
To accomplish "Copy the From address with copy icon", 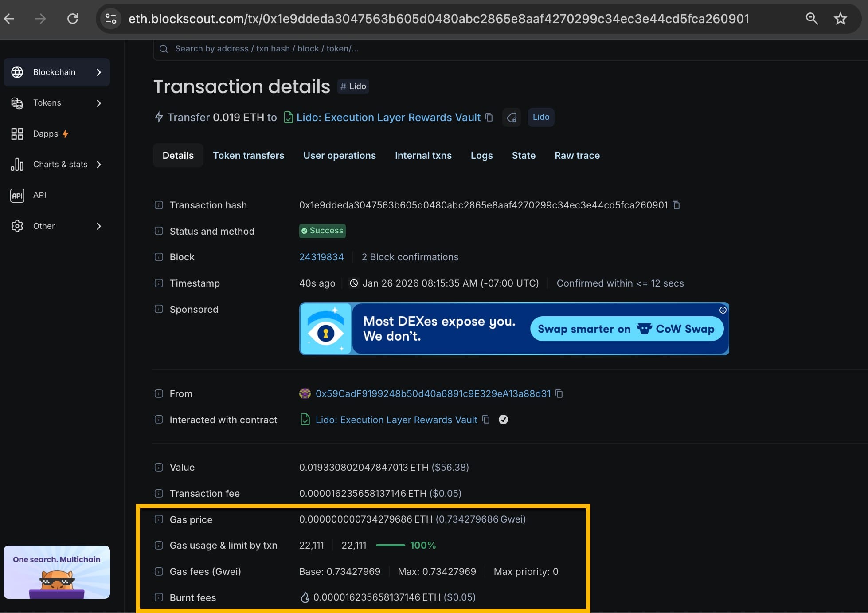I will point(558,393).
